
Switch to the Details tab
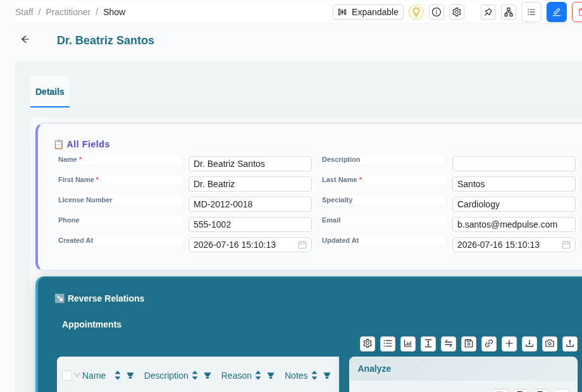(50, 92)
